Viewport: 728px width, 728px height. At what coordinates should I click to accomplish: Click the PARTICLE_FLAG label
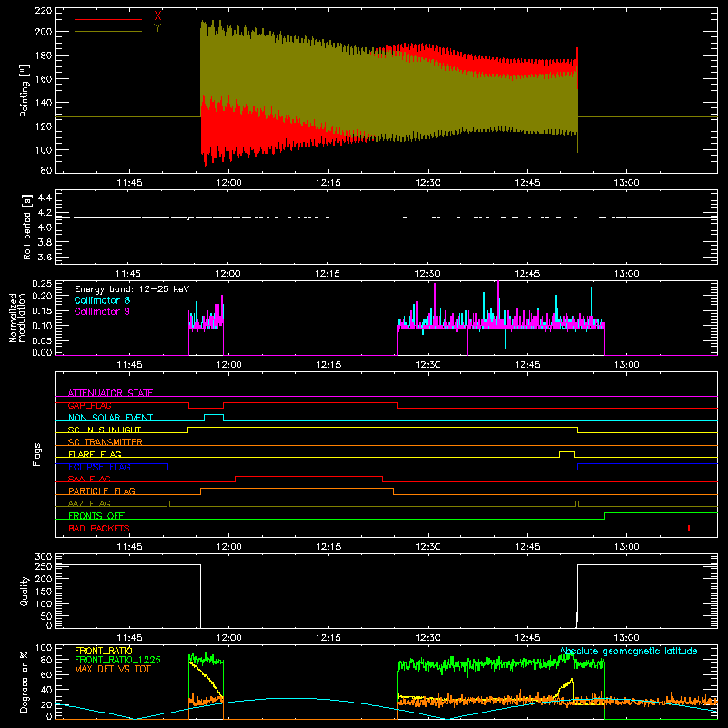pyautogui.click(x=102, y=490)
